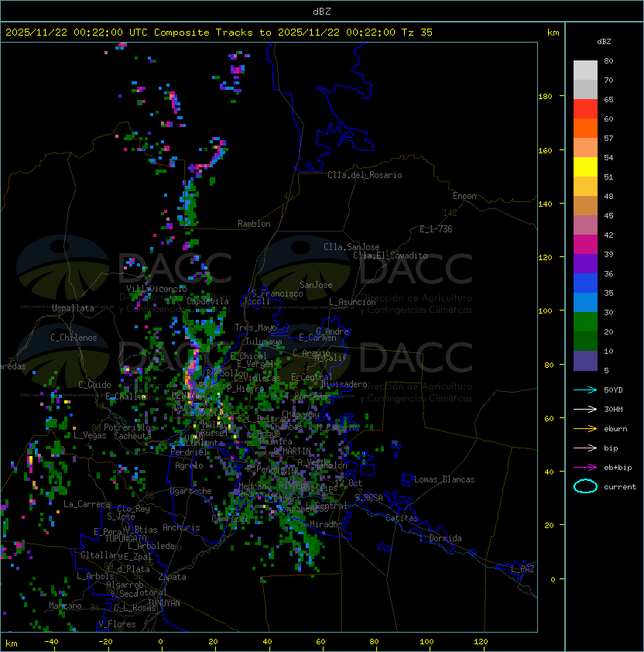Click the Mirador label
Image resolution: width=644 pixels, height=652 pixels.
327,525
